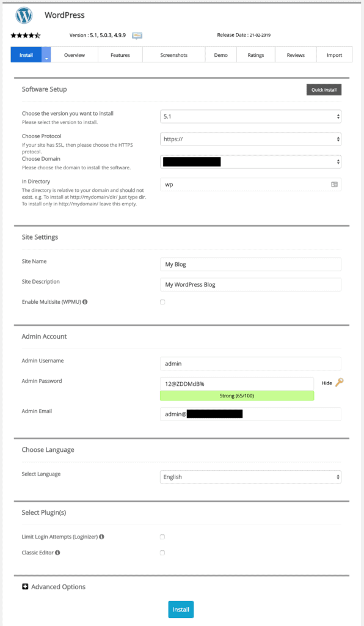Image resolution: width=364 pixels, height=626 pixels.
Task: Click the star rating icons
Action: 26,35
